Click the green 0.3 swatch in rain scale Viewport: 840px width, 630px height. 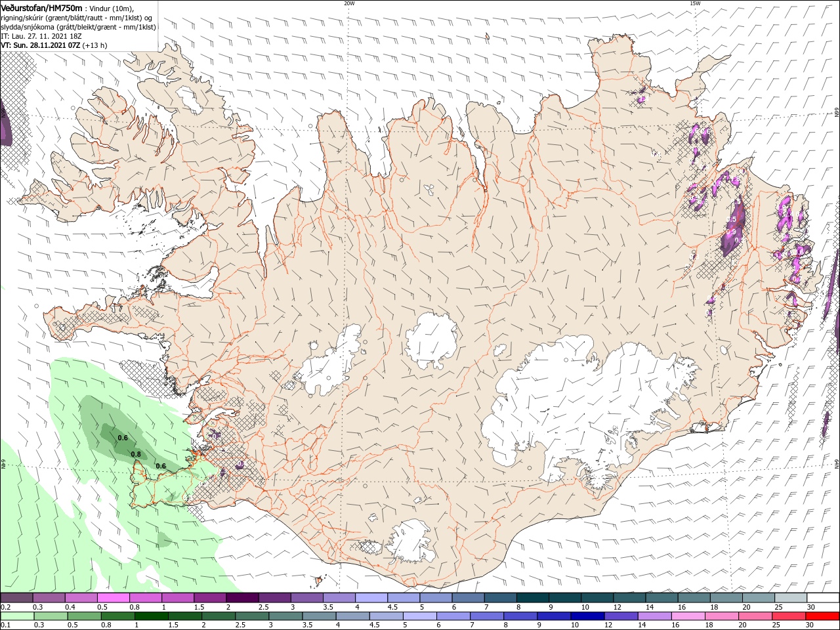[50, 616]
